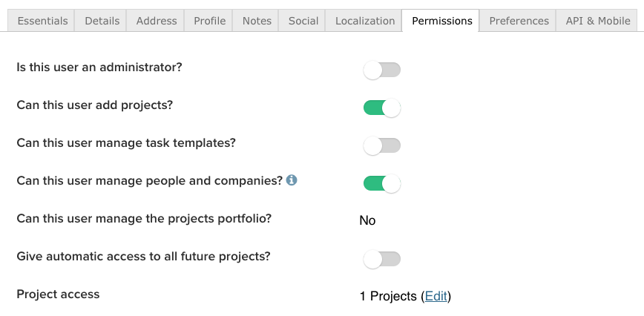Open the Preferences tab
The height and width of the screenshot is (316, 644).
point(519,21)
